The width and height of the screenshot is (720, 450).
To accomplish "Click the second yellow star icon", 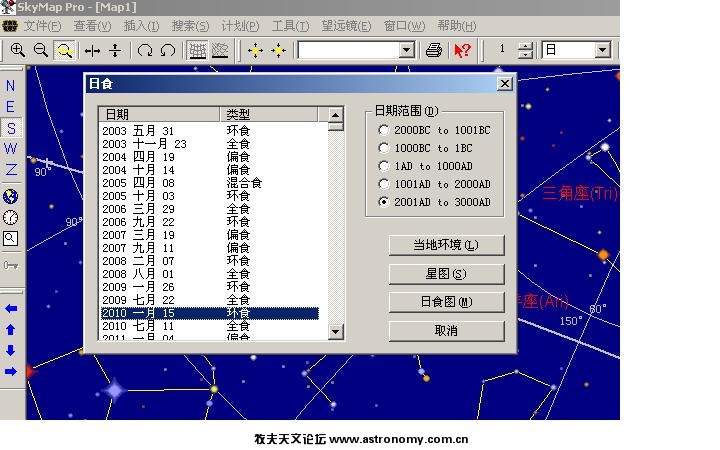I will coord(278,50).
